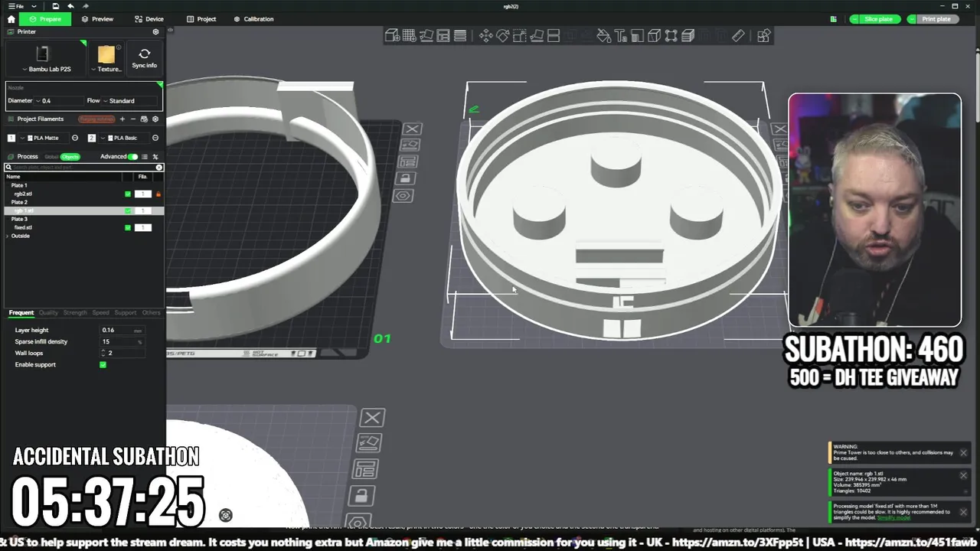Click the Arrange all objects icon
Screen dimensions: 980x551
click(443, 35)
